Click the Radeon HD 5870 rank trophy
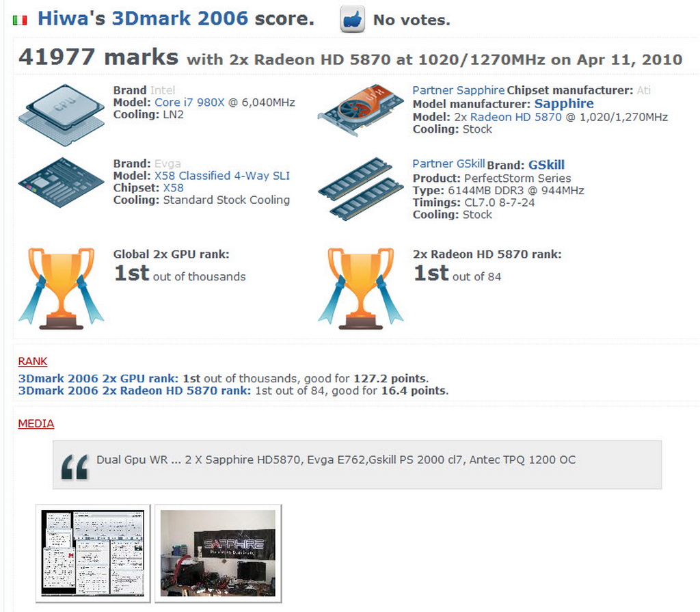The height and width of the screenshot is (612, 700). [x=361, y=289]
